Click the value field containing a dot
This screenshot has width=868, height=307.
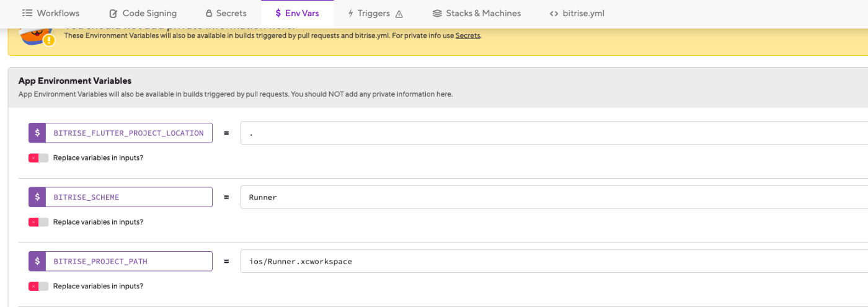tap(554, 133)
